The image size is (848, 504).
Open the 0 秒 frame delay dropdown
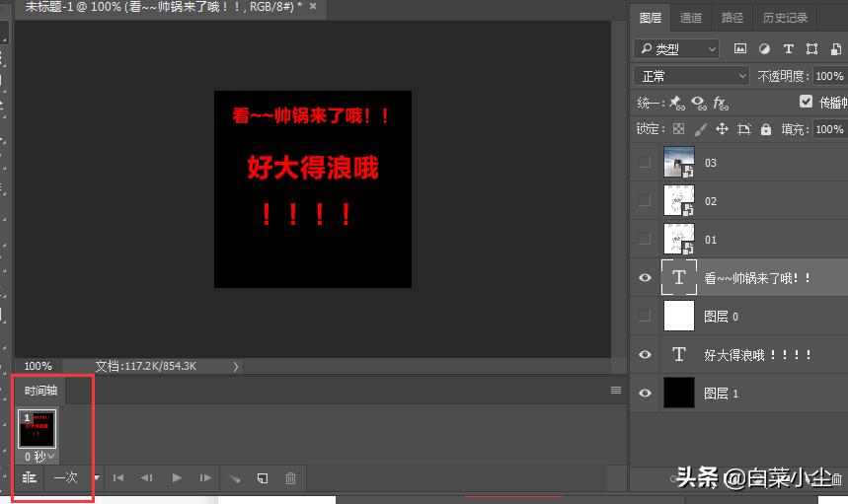pyautogui.click(x=39, y=457)
